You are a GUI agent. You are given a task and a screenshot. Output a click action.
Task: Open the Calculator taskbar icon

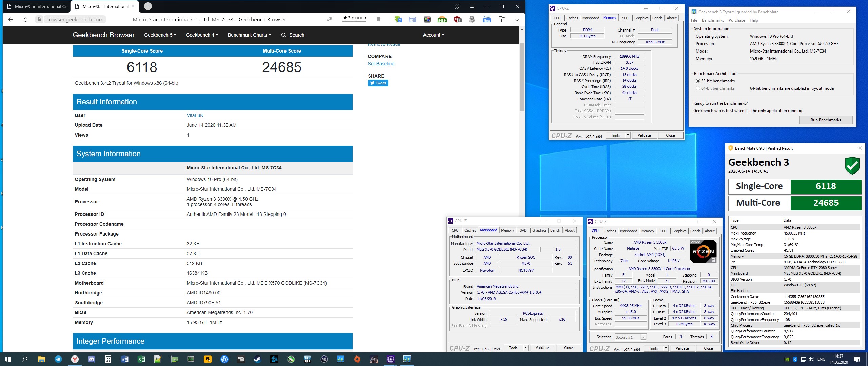coord(108,359)
